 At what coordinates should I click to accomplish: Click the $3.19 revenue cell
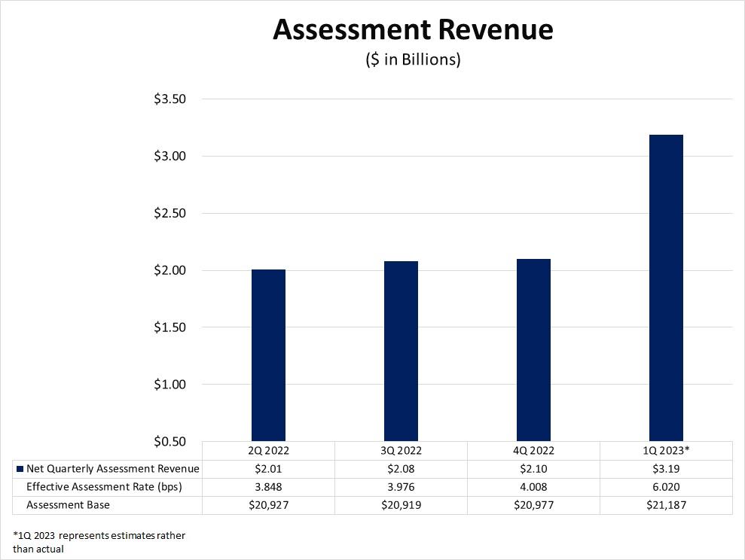pos(666,469)
